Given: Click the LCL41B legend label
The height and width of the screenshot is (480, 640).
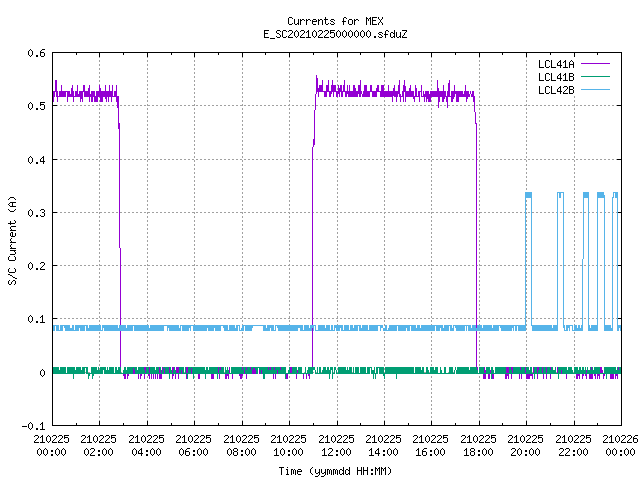Looking at the screenshot, I should point(556,77).
